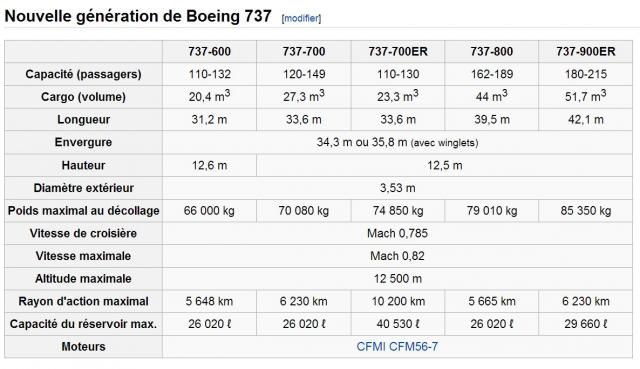This screenshot has width=640, height=369.
Task: Click the 40 530 ℓ tank capacity cell
Action: click(398, 324)
